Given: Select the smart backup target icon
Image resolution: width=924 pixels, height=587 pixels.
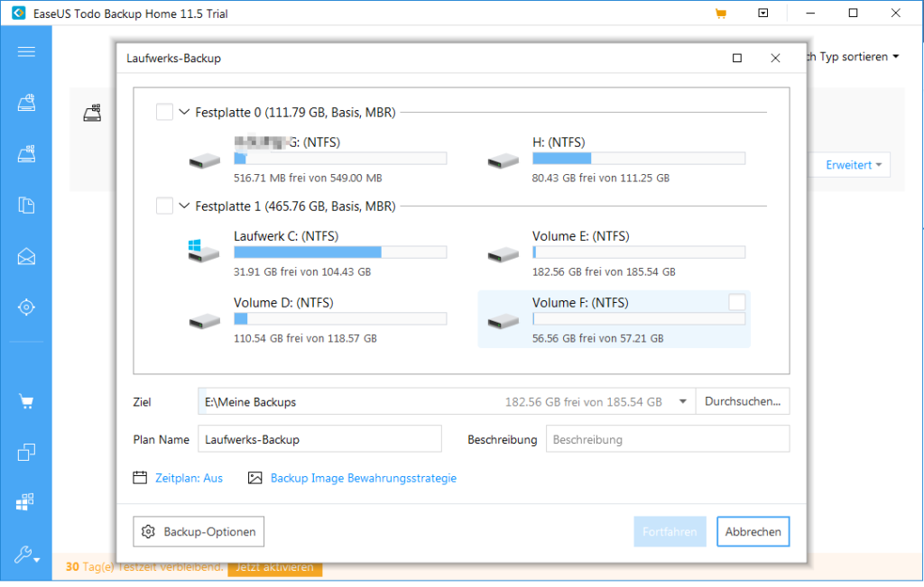Looking at the screenshot, I should (x=26, y=307).
